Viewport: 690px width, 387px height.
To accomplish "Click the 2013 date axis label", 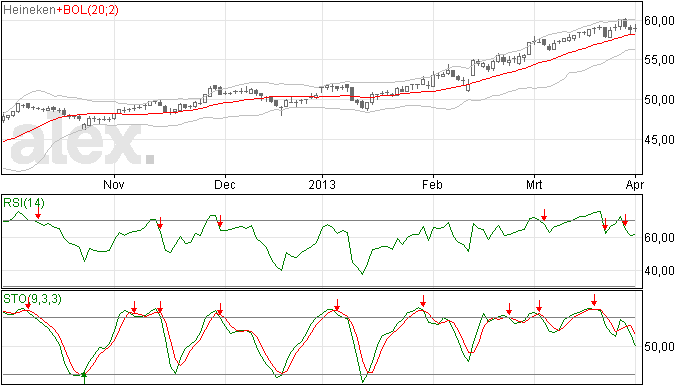I will pos(322,184).
